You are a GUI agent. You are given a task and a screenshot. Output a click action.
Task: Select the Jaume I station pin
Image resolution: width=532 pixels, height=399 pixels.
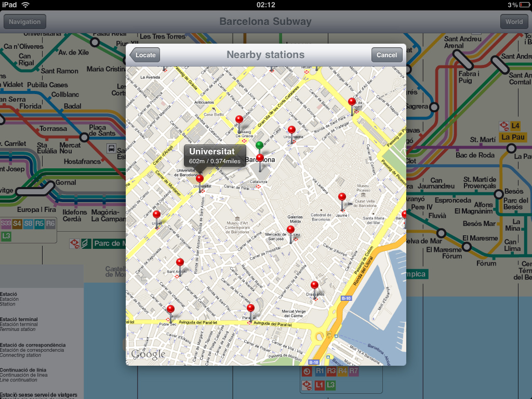point(342,197)
